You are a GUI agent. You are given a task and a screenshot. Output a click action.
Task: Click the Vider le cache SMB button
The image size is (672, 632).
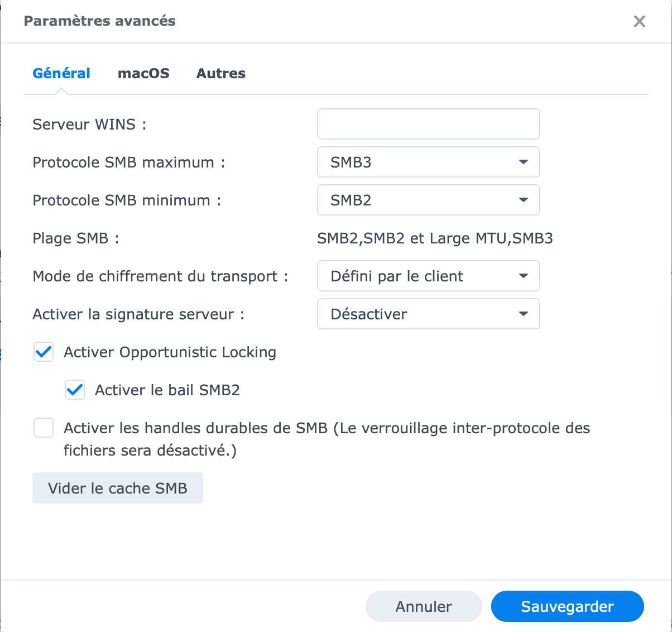[118, 488]
